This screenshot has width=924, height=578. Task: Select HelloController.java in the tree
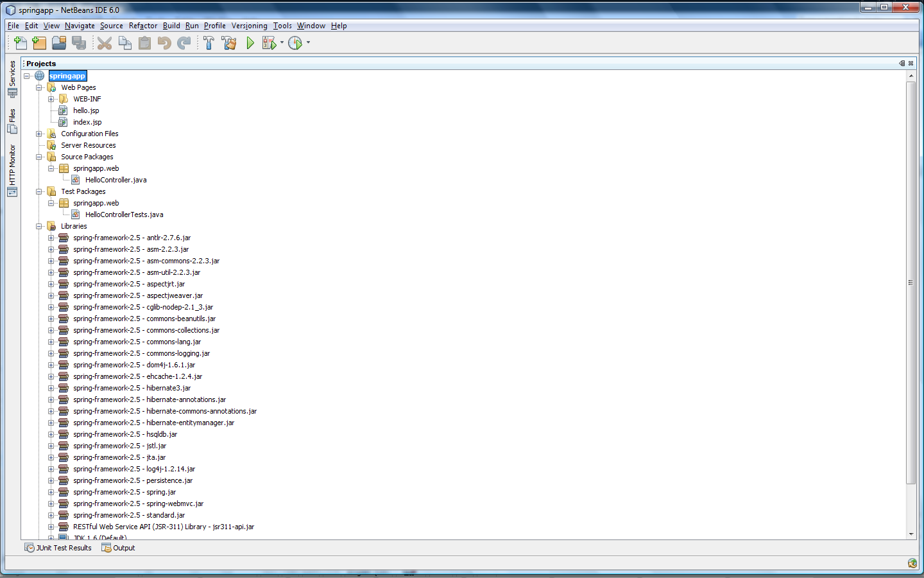pyautogui.click(x=116, y=180)
